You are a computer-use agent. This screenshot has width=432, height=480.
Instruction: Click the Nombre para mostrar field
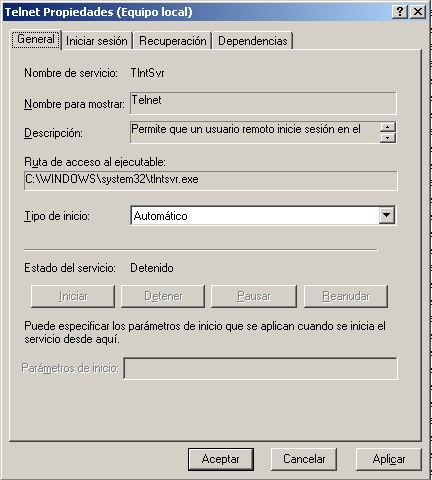pyautogui.click(x=263, y=103)
